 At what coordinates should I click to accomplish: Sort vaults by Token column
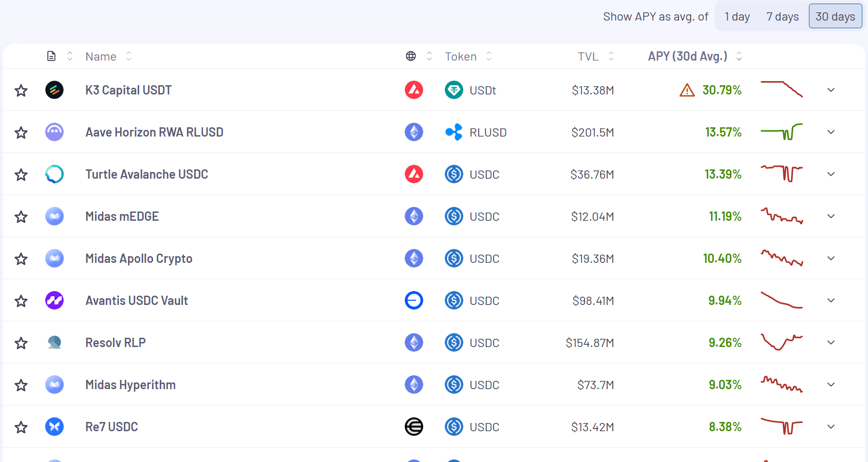pyautogui.click(x=468, y=56)
